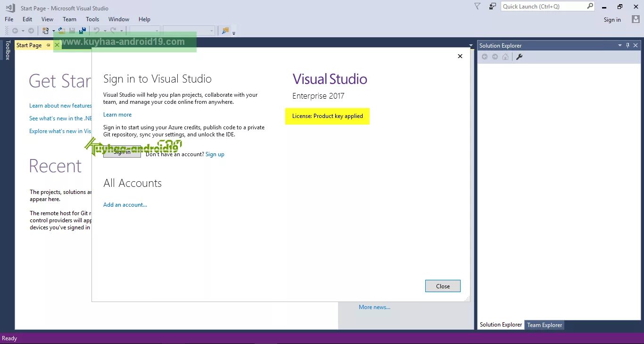
Task: Click Sign in at the top right
Action: pos(612,20)
